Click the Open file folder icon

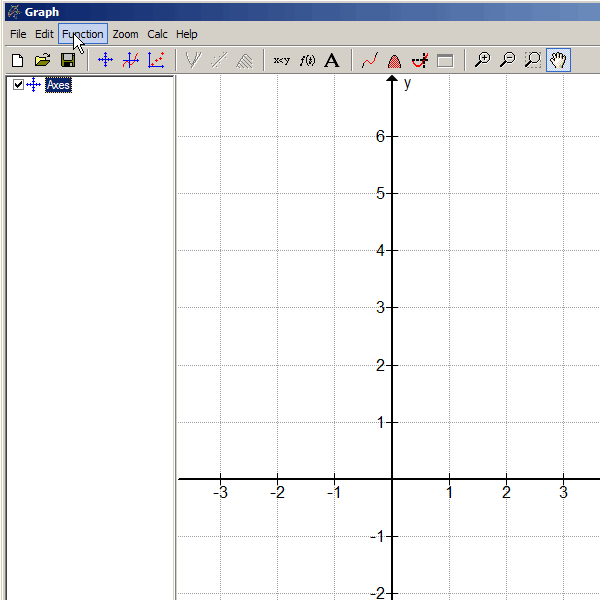point(42,60)
